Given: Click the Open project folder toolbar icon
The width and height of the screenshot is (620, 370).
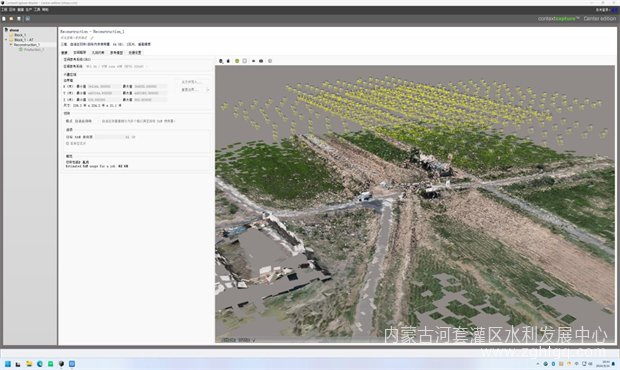Looking at the screenshot, I should tap(11, 19).
